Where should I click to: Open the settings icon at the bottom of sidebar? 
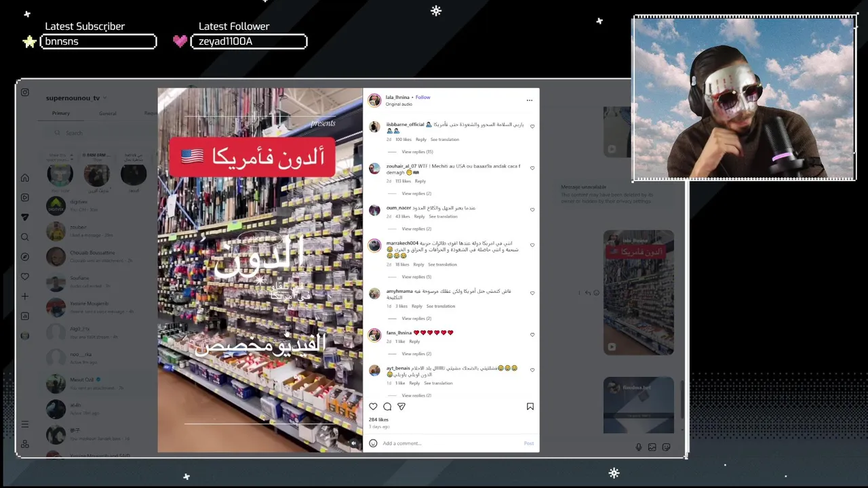point(25,444)
